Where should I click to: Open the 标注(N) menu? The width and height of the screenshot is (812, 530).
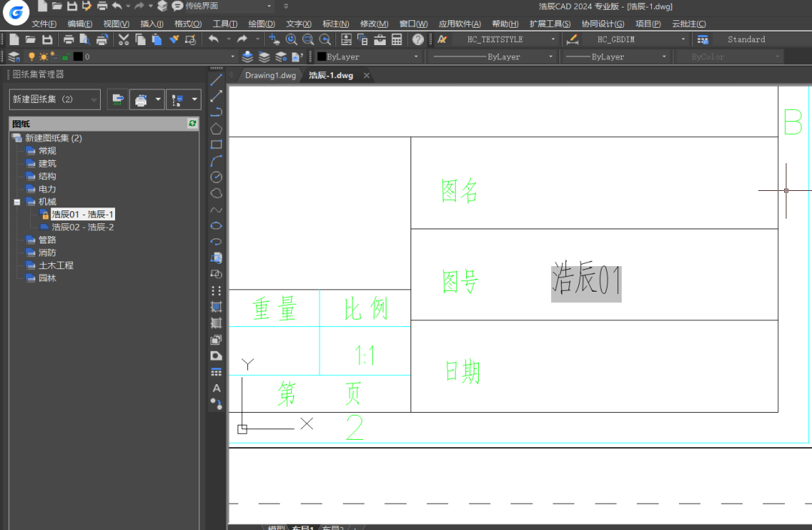click(335, 24)
